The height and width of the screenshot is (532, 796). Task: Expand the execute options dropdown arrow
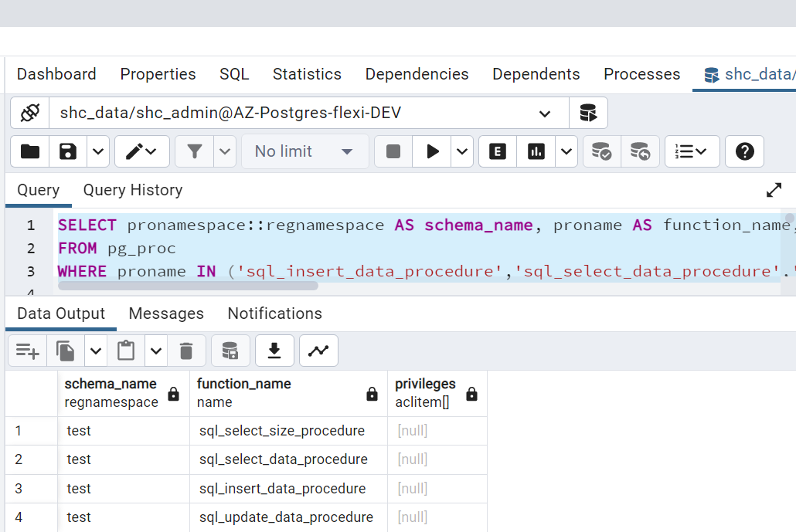click(462, 151)
